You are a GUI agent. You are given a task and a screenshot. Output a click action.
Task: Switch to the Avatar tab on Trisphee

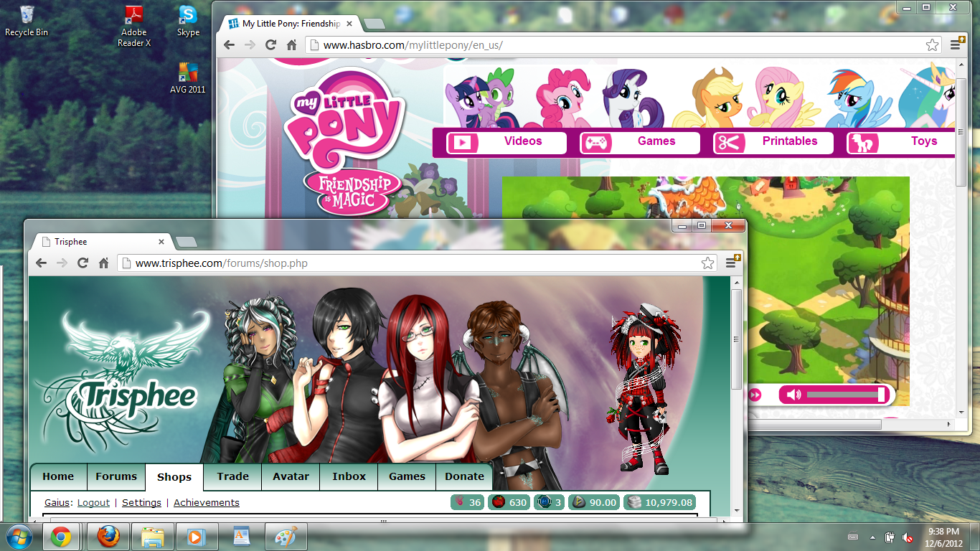(x=291, y=476)
